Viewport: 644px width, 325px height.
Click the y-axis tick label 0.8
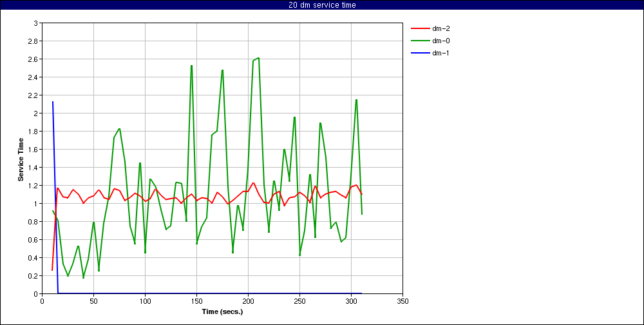(x=33, y=222)
